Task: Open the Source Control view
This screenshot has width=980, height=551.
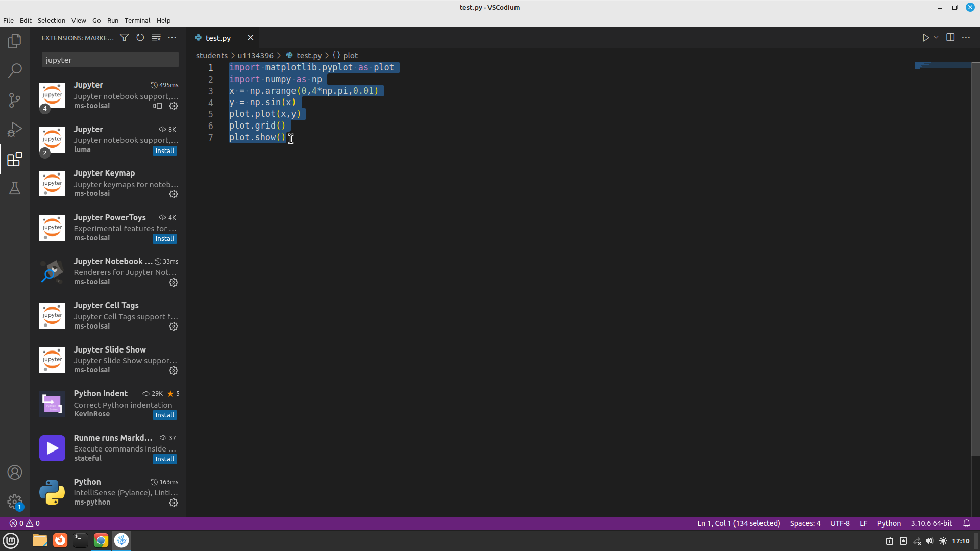Action: click(x=15, y=100)
